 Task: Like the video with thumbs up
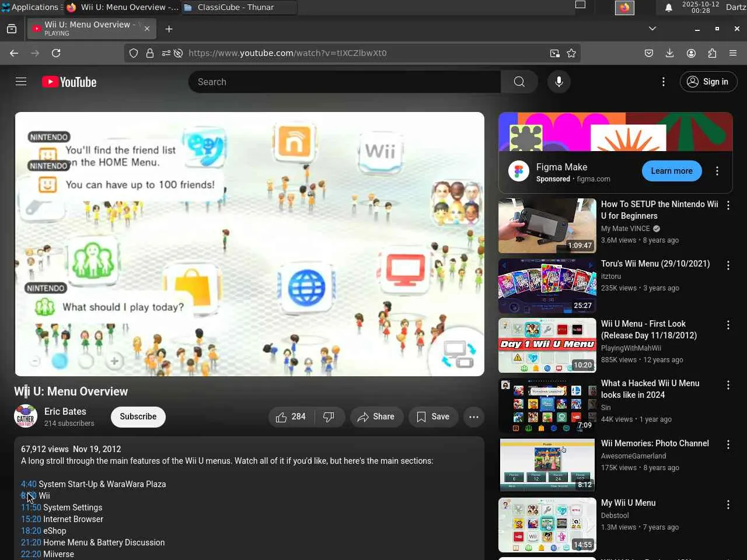coord(291,417)
